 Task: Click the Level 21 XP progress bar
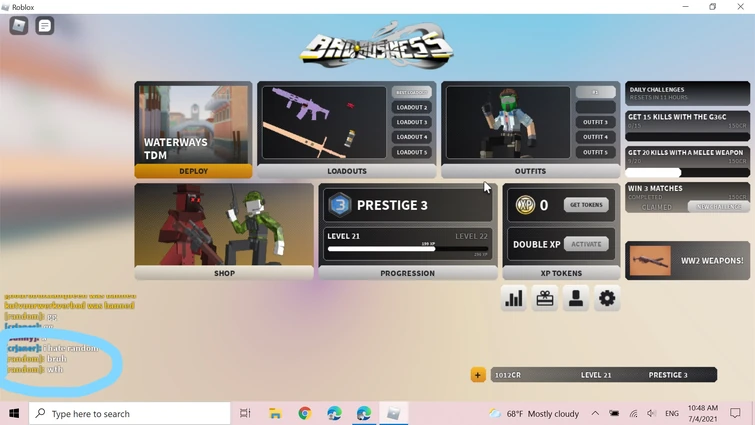click(407, 249)
